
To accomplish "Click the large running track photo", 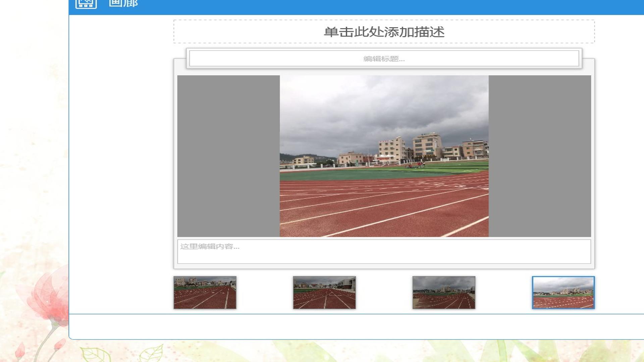I will coord(384,156).
